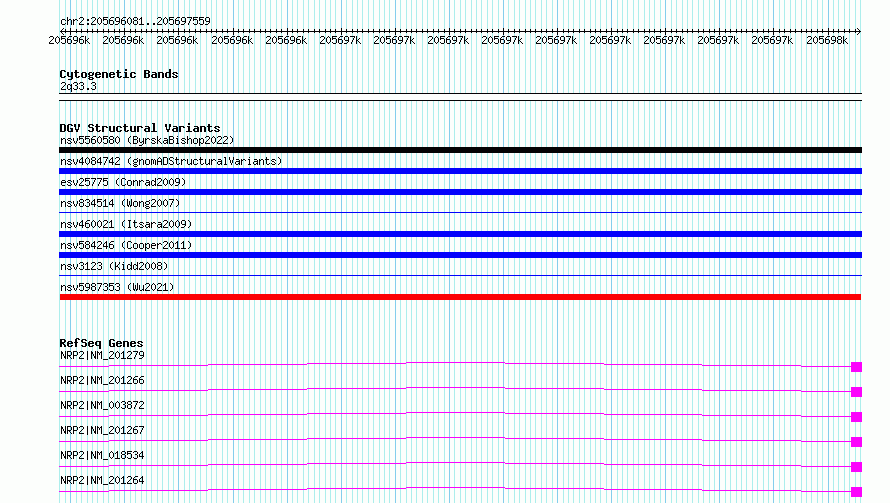The width and height of the screenshot is (890, 503).
Task: Open transcript NRP2|NM_201279 label
Action: click(x=102, y=355)
